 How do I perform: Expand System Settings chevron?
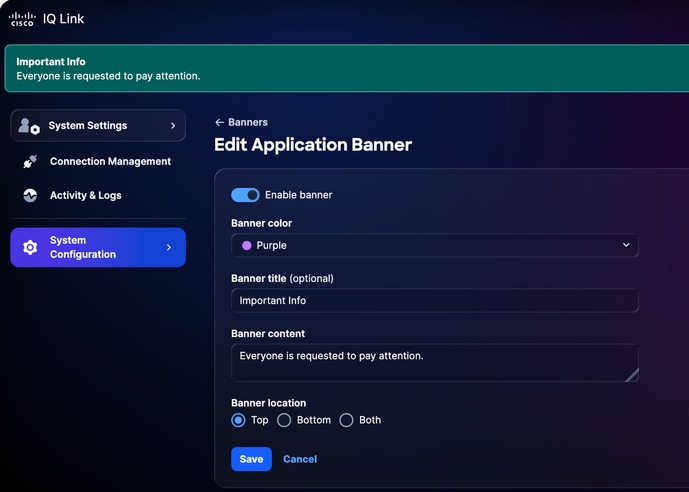click(173, 126)
